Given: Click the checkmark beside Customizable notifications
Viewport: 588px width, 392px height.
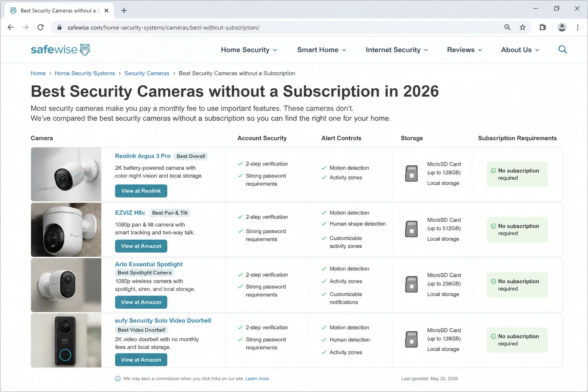Looking at the screenshot, I should (324, 294).
